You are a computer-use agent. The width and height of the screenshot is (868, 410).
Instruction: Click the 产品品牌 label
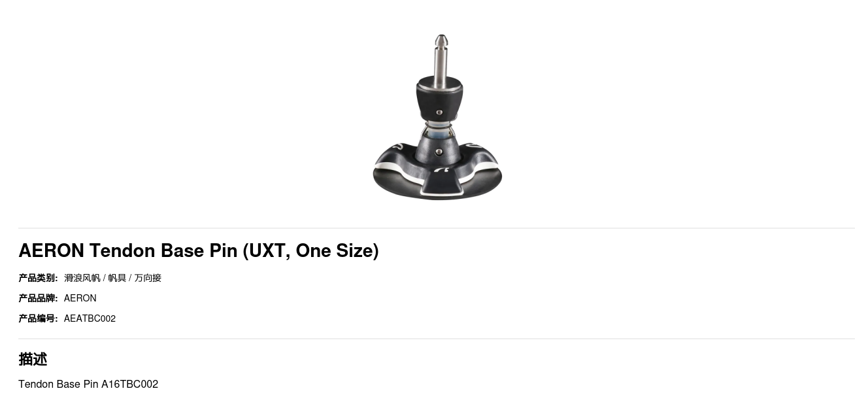tap(38, 298)
